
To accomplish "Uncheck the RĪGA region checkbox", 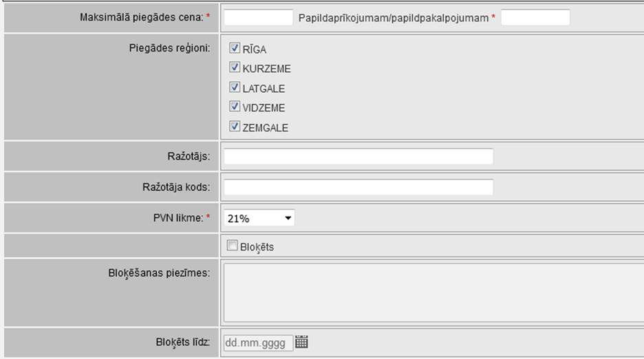I will [x=235, y=48].
